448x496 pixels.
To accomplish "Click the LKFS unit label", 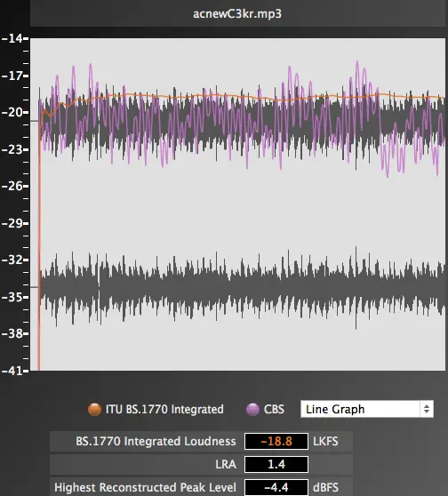I will click(x=325, y=441).
